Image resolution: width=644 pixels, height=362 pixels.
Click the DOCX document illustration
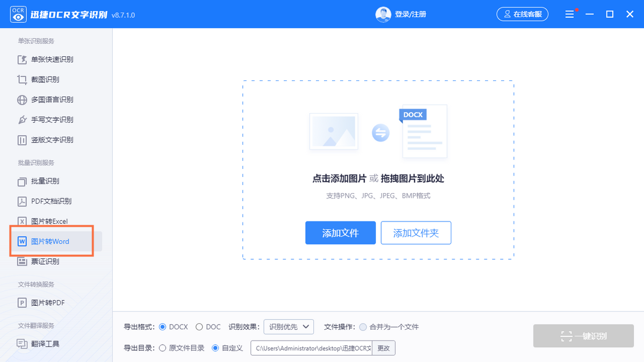423,132
